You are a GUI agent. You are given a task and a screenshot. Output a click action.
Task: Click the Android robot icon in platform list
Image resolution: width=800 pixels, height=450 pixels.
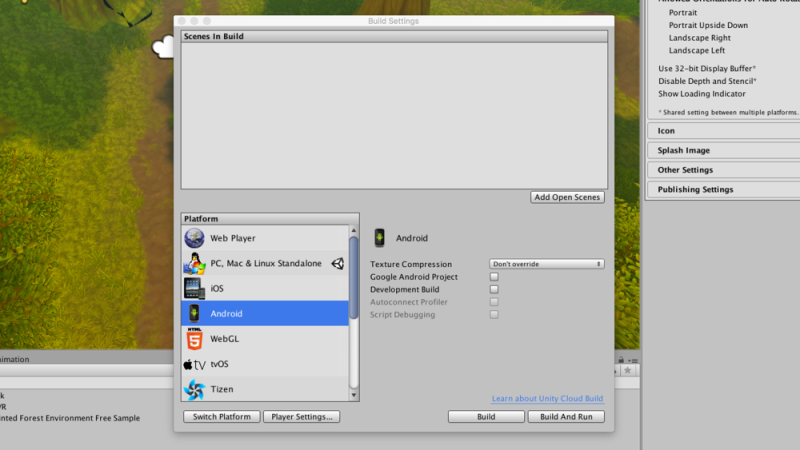[x=194, y=314]
